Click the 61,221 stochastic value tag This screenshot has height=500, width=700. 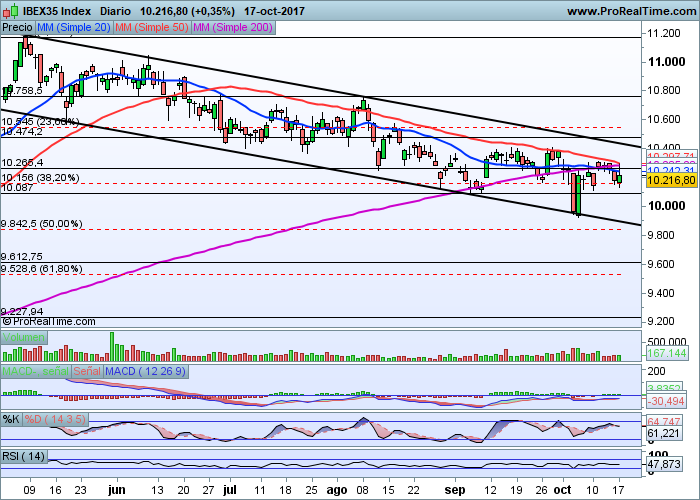664,435
